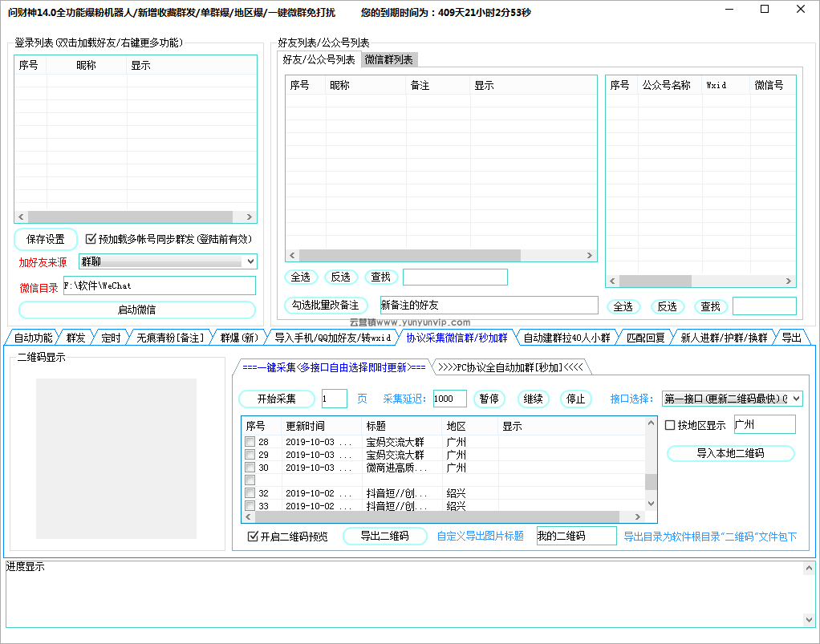The width and height of the screenshot is (820, 644).
Task: Click the 采集延迟 input field showing 1000
Action: pyautogui.click(x=449, y=399)
